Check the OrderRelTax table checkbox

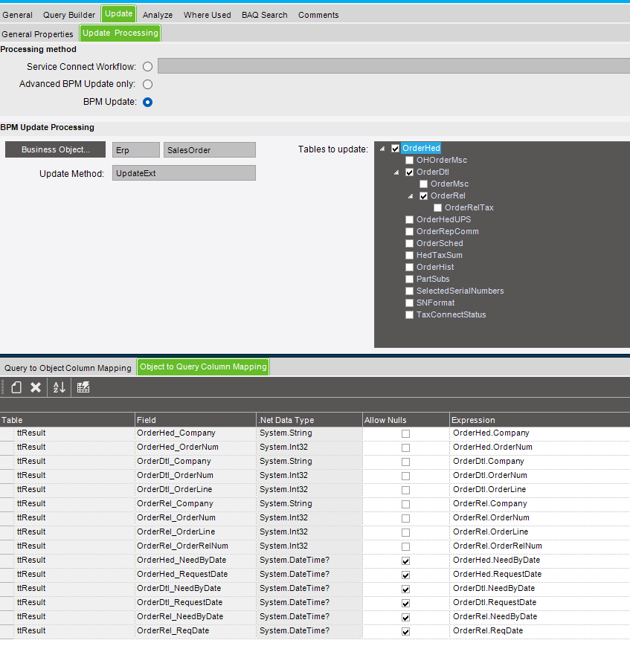point(438,208)
